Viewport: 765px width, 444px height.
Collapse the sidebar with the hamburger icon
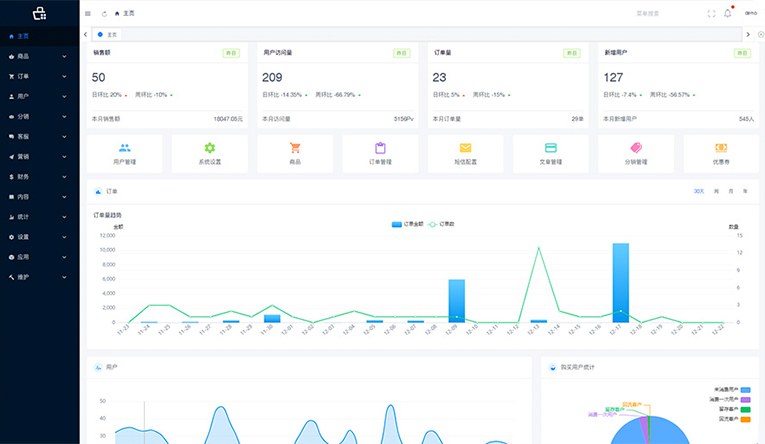(x=88, y=13)
